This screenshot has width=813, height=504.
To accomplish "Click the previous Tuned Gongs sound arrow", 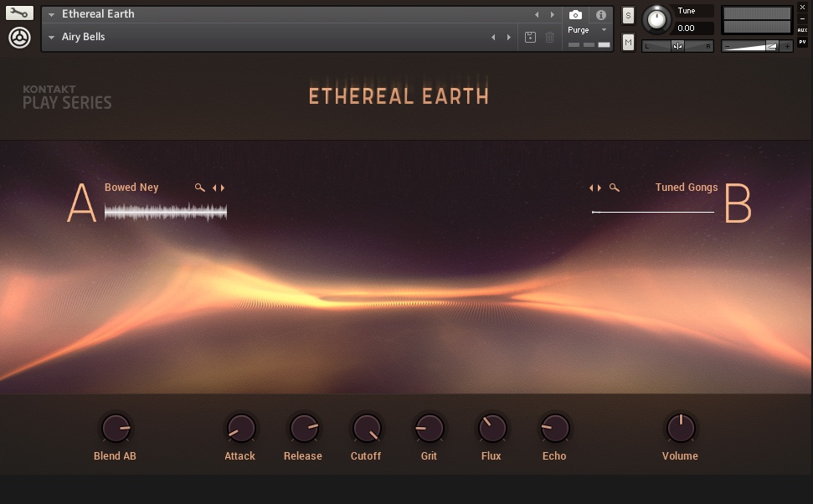I will pyautogui.click(x=592, y=188).
